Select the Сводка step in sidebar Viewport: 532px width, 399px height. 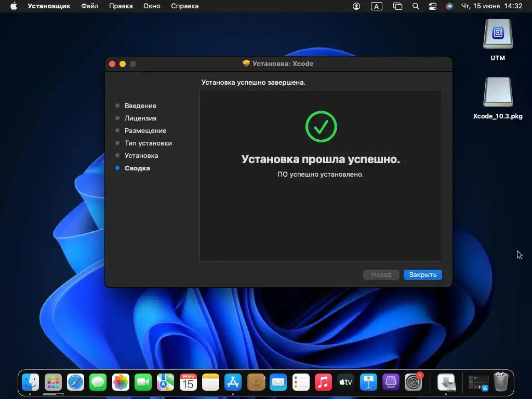[137, 168]
